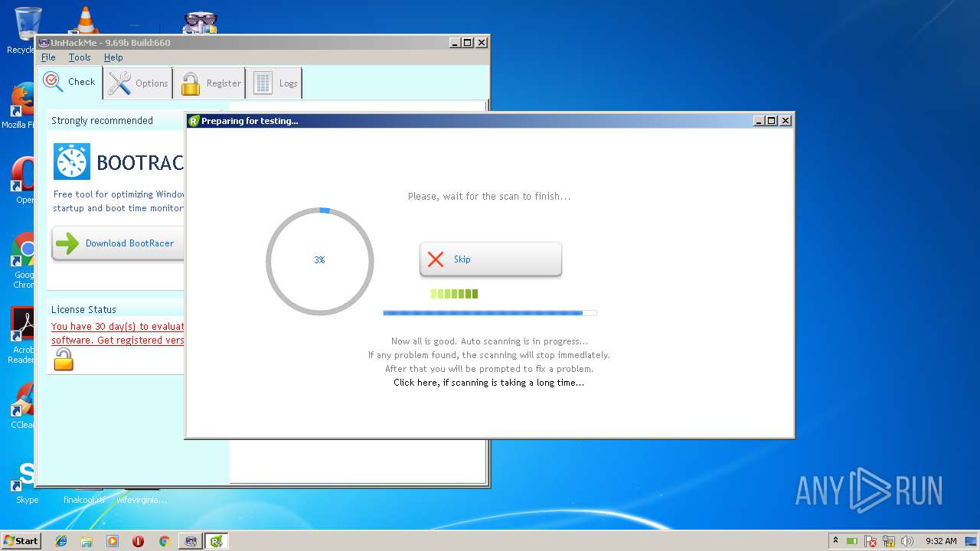
Task: Open the Help menu in UnHackMe
Action: pos(113,57)
